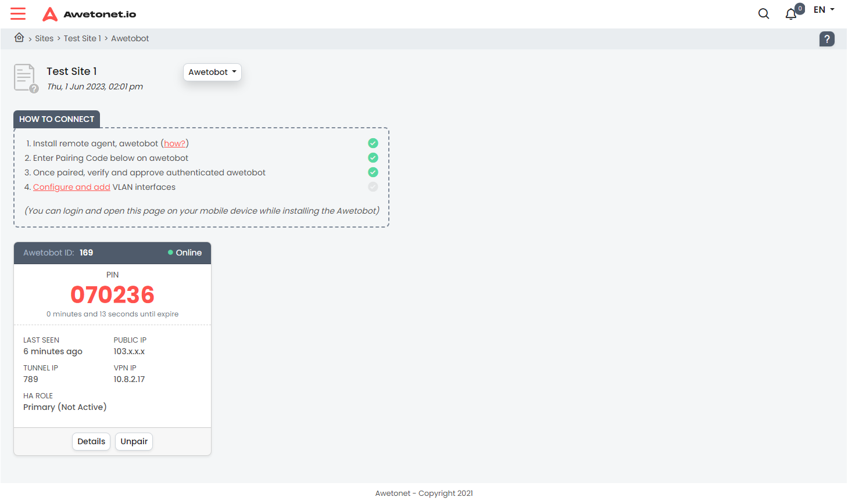Click the PIN expiry countdown text
Image resolution: width=848 pixels, height=504 pixels.
pyautogui.click(x=113, y=314)
